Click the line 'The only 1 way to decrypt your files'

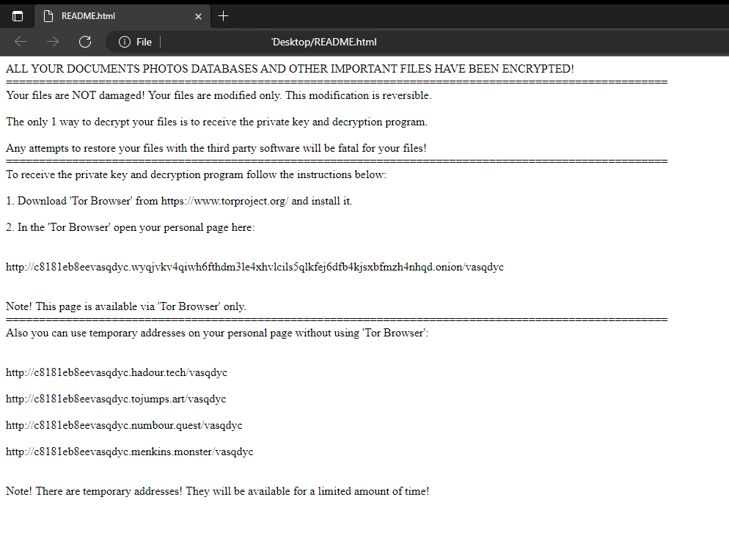pos(216,122)
